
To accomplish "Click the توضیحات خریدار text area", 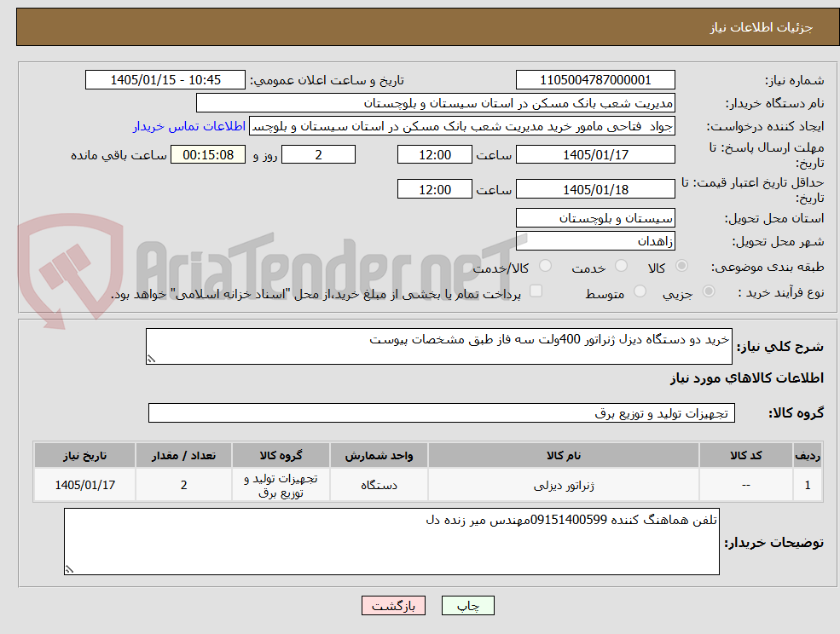I will [391, 541].
